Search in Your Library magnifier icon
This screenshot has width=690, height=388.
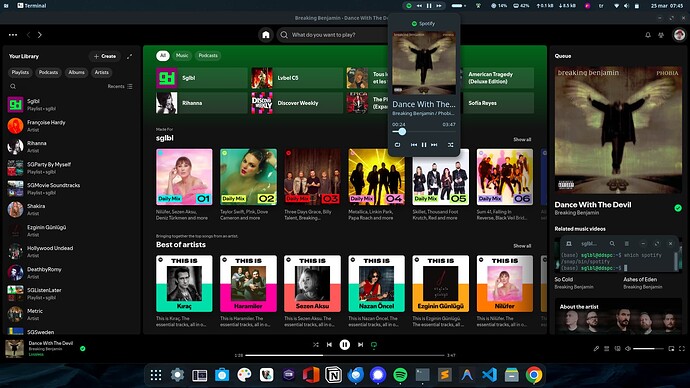(x=13, y=86)
